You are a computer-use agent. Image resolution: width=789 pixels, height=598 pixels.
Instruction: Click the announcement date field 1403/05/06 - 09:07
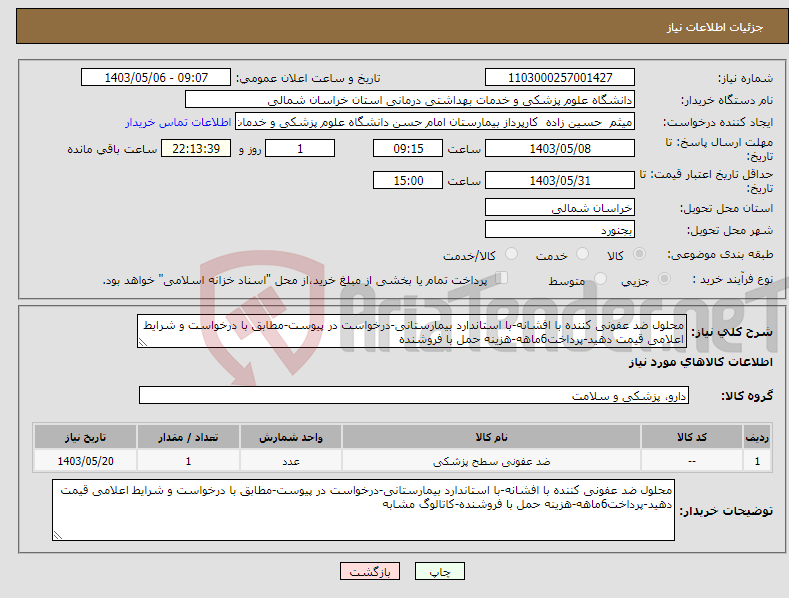(155, 78)
